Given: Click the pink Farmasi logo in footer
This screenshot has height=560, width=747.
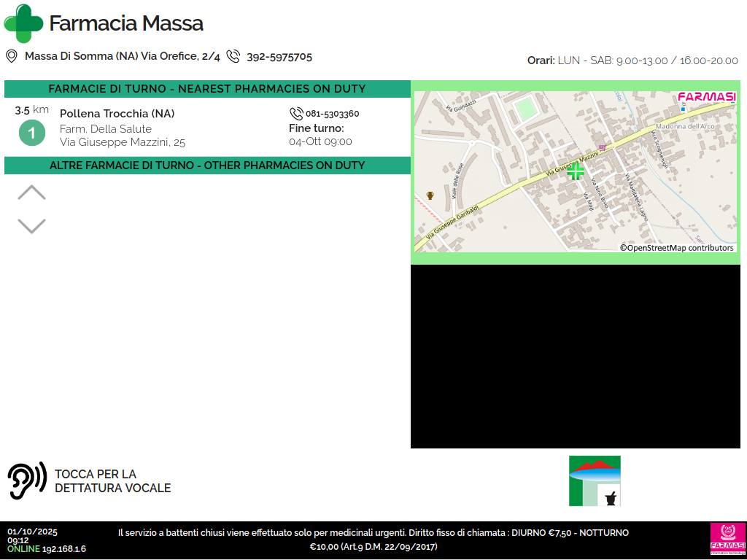Looking at the screenshot, I should pyautogui.click(x=727, y=540).
